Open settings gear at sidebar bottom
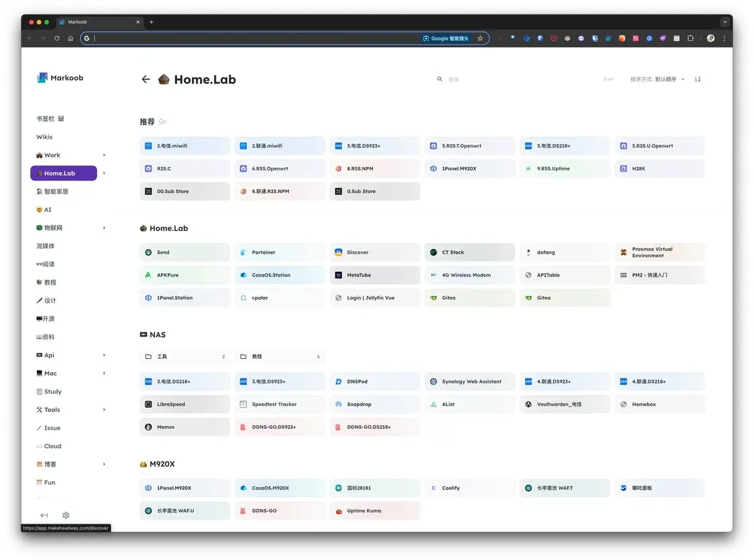754x560 pixels. 66,516
